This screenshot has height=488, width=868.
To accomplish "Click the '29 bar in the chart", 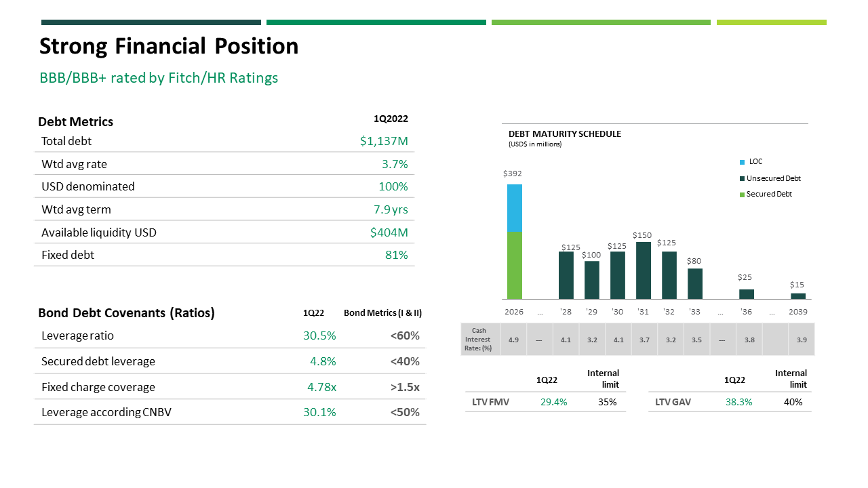I will point(592,280).
